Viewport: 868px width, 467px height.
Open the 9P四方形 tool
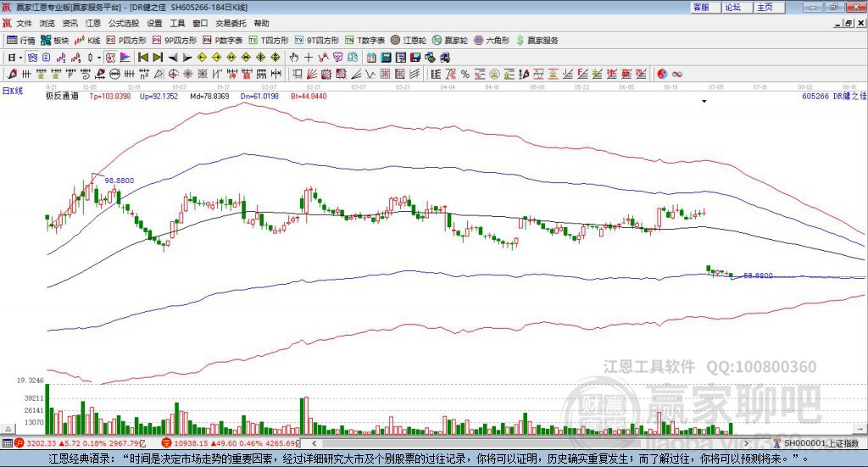click(175, 41)
